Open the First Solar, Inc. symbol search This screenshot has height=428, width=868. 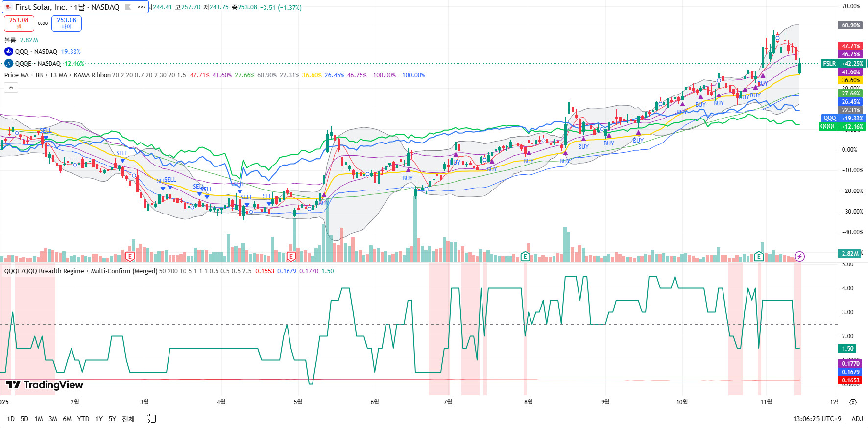(67, 7)
